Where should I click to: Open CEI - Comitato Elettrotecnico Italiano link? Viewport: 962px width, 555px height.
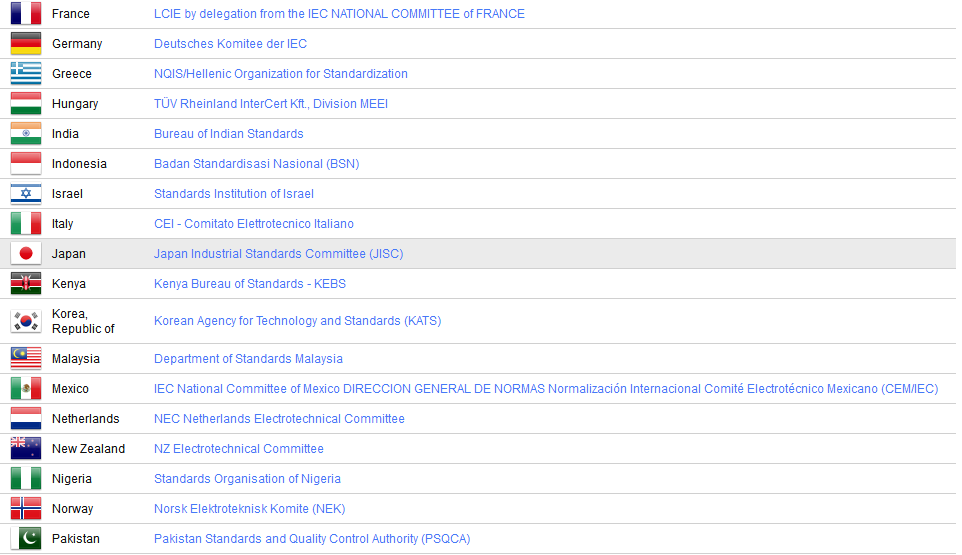click(x=253, y=224)
